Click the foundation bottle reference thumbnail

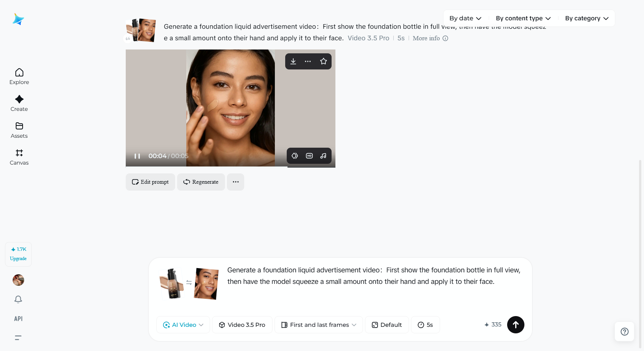172,284
